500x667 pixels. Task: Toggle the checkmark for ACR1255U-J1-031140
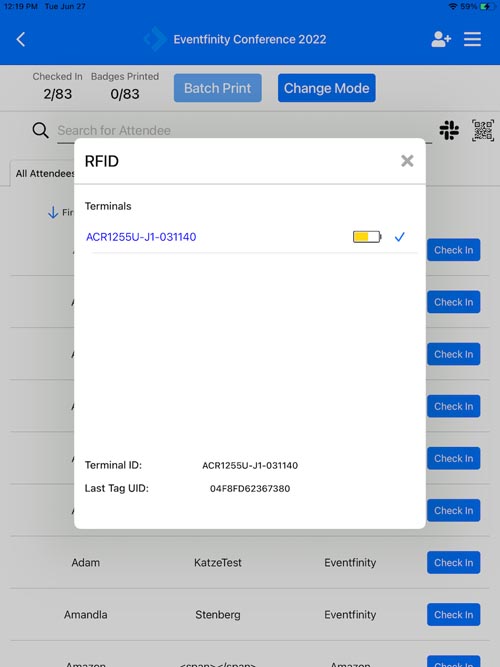click(x=400, y=237)
